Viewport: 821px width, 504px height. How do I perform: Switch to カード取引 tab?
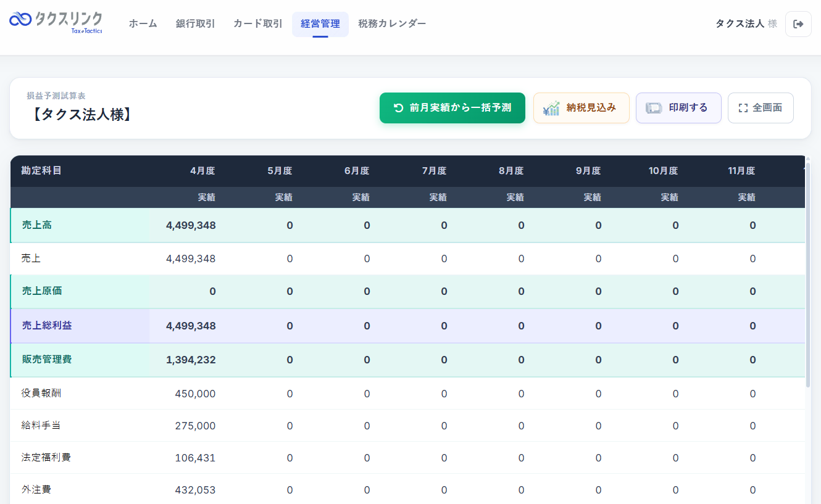pyautogui.click(x=257, y=24)
